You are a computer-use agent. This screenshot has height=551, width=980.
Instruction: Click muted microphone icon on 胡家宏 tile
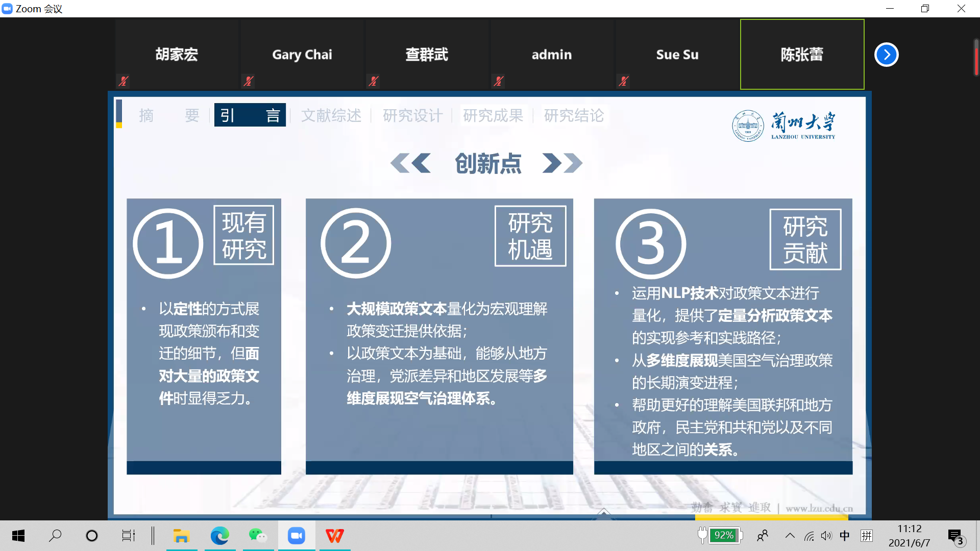tap(123, 81)
